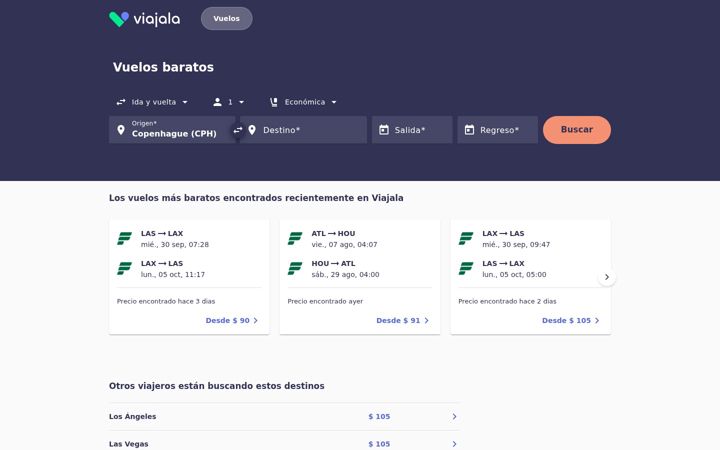Viewport: 720px width, 450px height.
Task: Open the Regreso date field
Action: (497, 130)
